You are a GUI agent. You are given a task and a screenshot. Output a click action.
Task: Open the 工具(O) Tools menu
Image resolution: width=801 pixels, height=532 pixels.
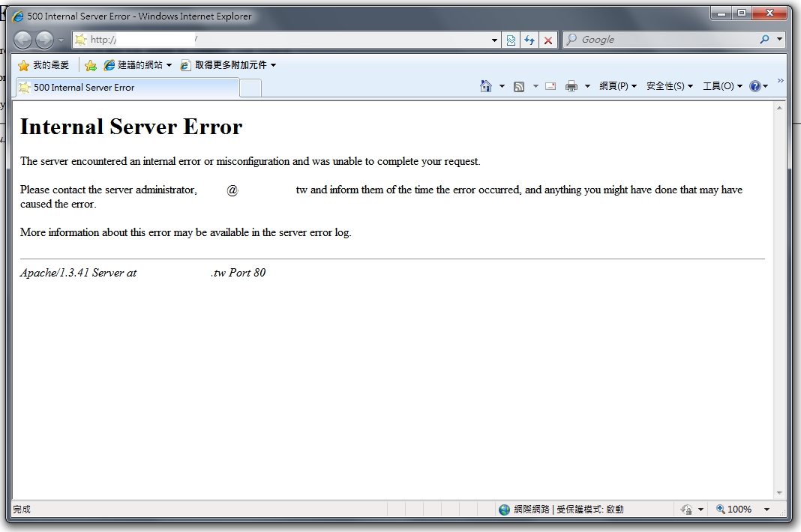(x=722, y=86)
